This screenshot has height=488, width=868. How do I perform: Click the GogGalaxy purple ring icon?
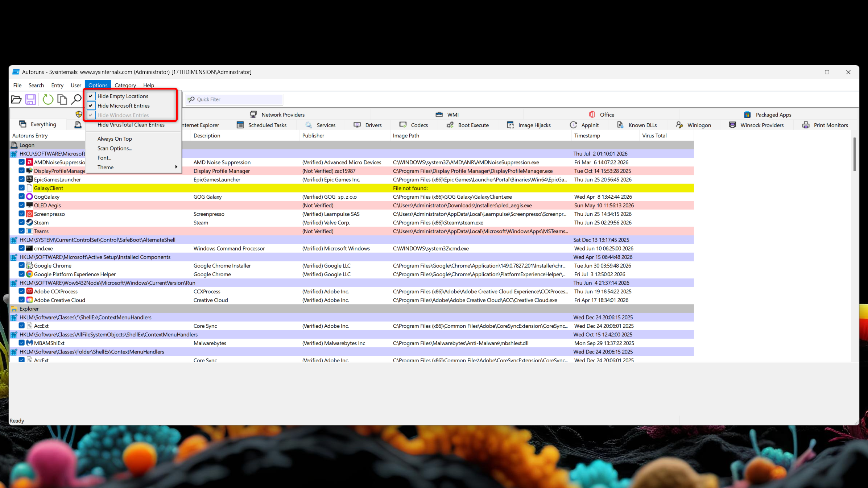tap(30, 197)
